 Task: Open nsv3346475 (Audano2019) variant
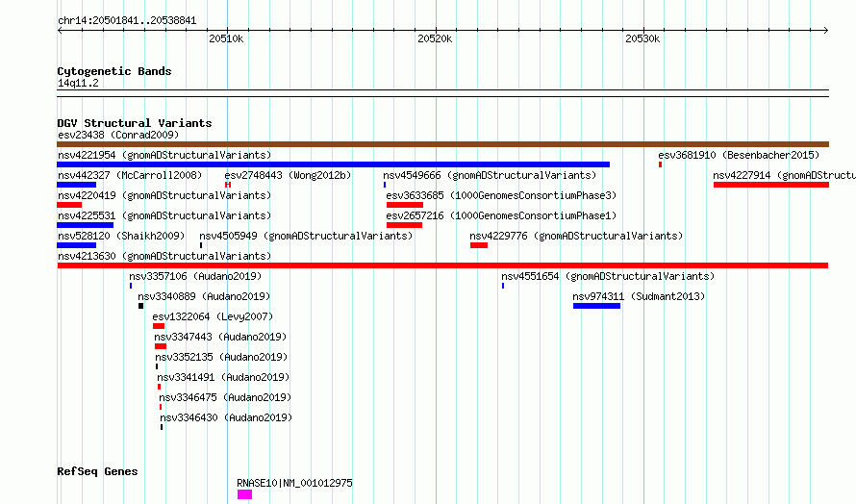(225, 397)
